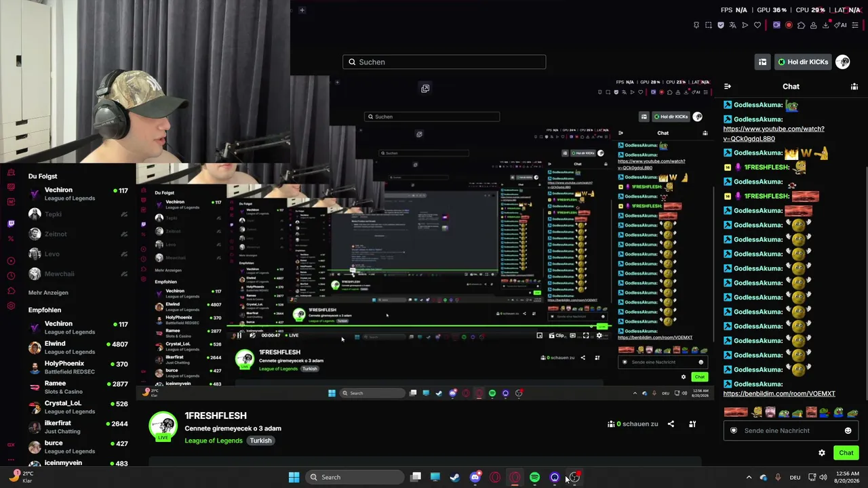Click the share icon beside the viewer count
This screenshot has height=488, width=868.
(671, 424)
